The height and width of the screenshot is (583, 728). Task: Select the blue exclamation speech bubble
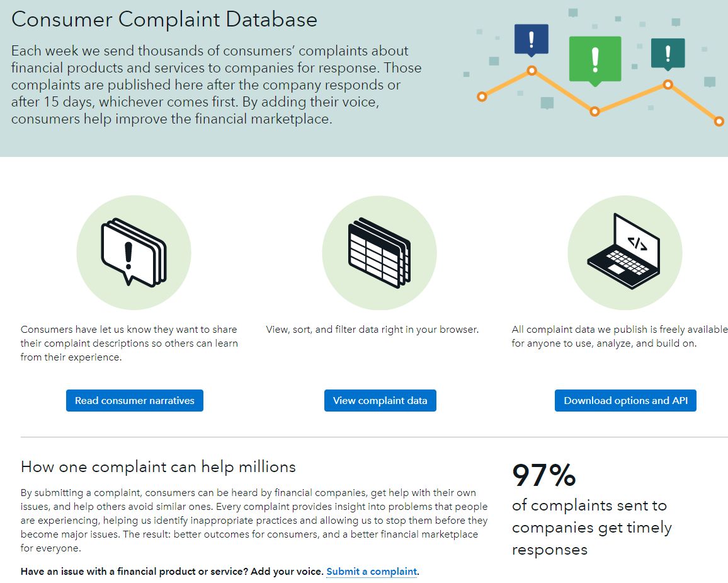click(532, 39)
